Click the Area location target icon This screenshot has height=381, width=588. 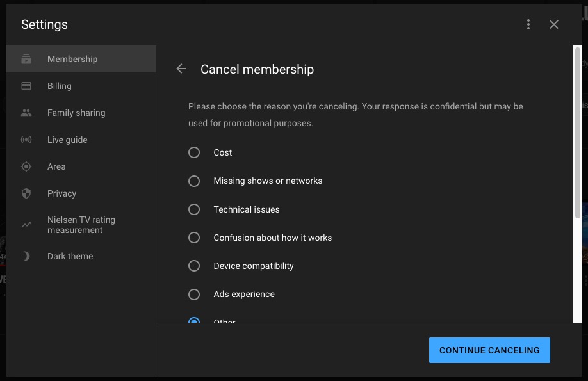tap(26, 166)
